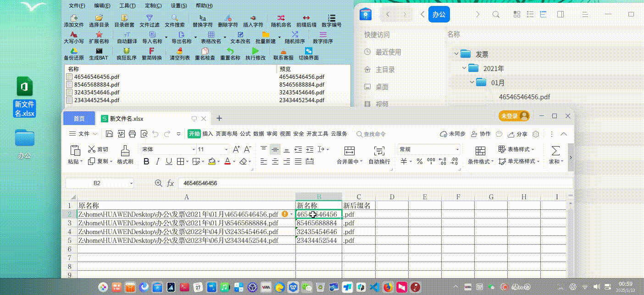Click 分享 share button
Viewport: 644px width, 295px height.
point(517,134)
